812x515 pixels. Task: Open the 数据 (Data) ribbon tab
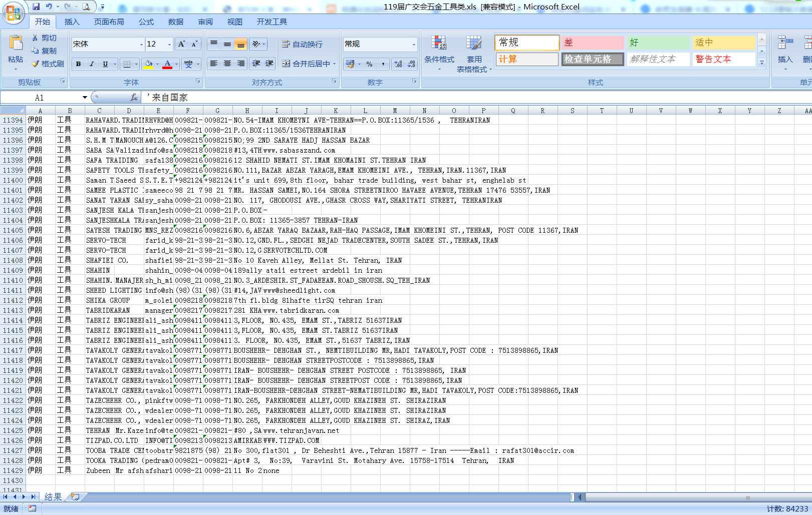click(175, 22)
